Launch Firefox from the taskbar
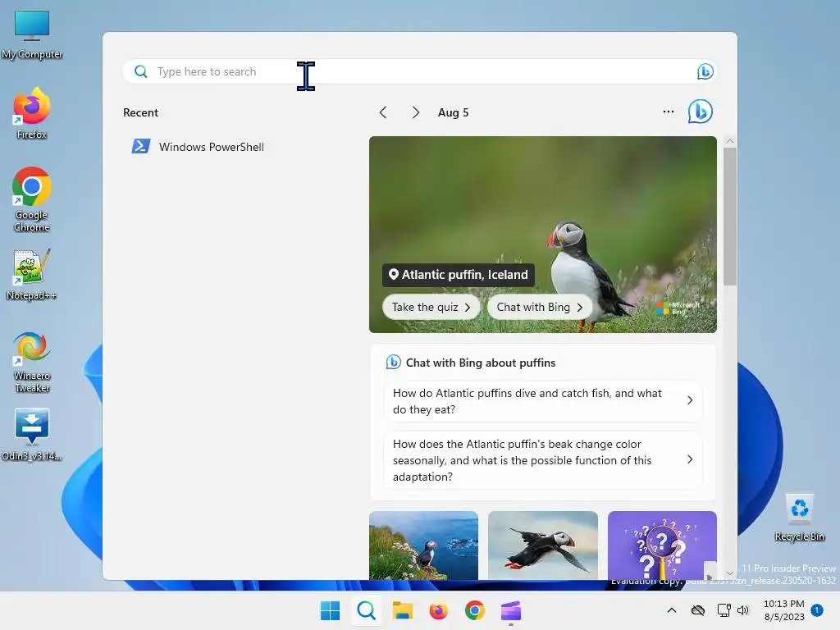840x630 pixels. coord(438,610)
